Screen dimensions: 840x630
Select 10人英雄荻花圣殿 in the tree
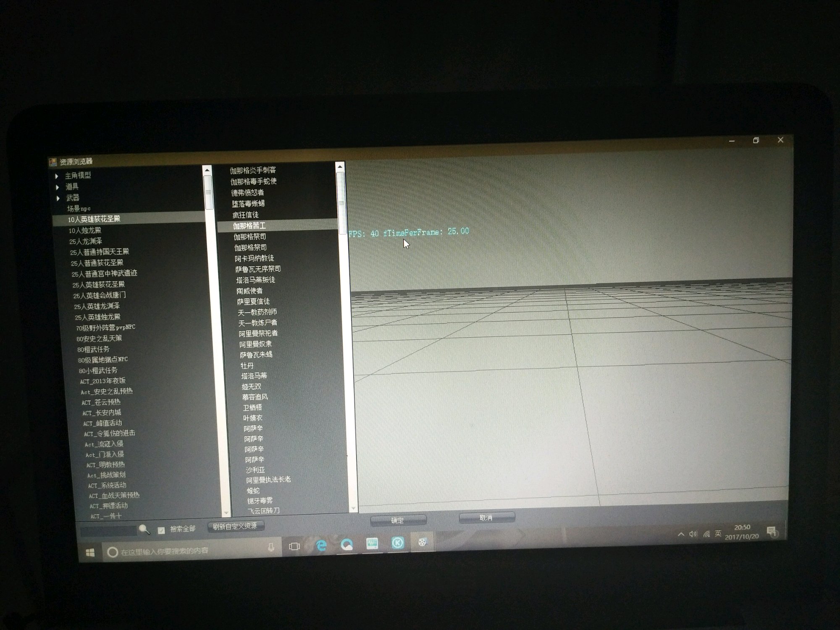tap(94, 219)
